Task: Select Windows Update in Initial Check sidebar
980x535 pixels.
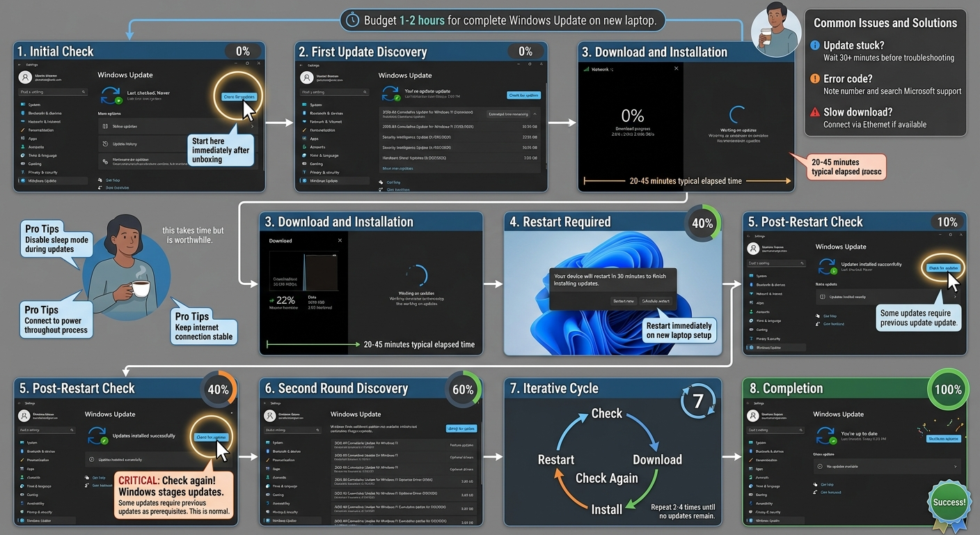Action: pos(53,180)
